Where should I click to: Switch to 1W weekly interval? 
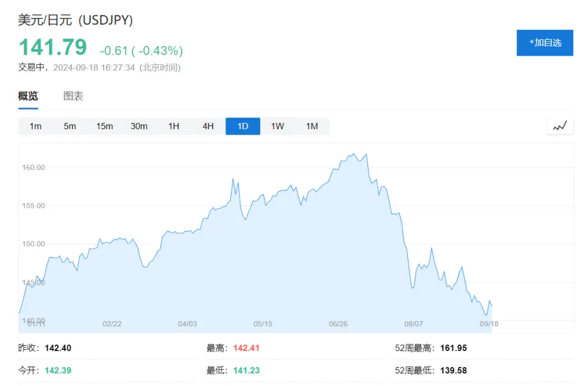(x=277, y=127)
